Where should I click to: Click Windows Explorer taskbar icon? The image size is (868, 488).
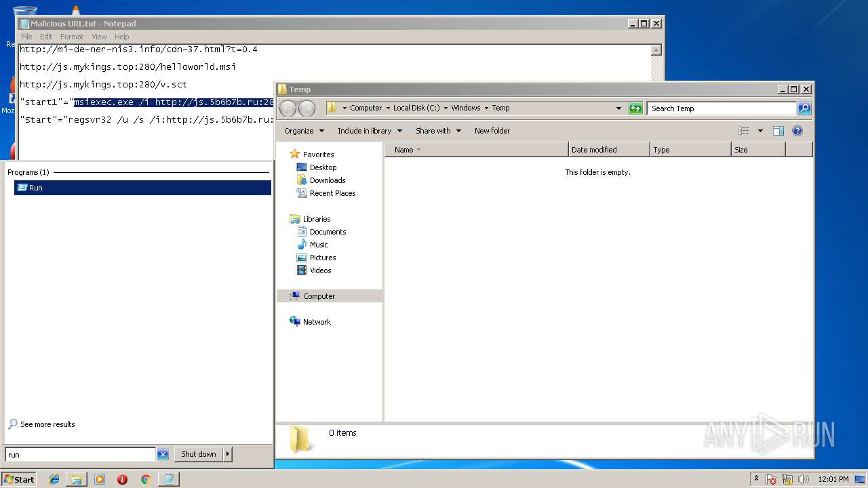[77, 479]
